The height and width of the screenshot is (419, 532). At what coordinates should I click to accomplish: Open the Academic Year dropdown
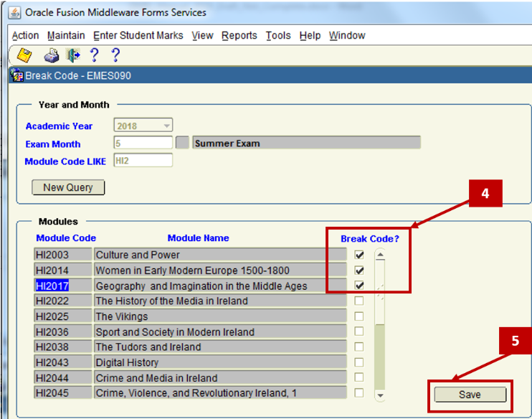(167, 126)
